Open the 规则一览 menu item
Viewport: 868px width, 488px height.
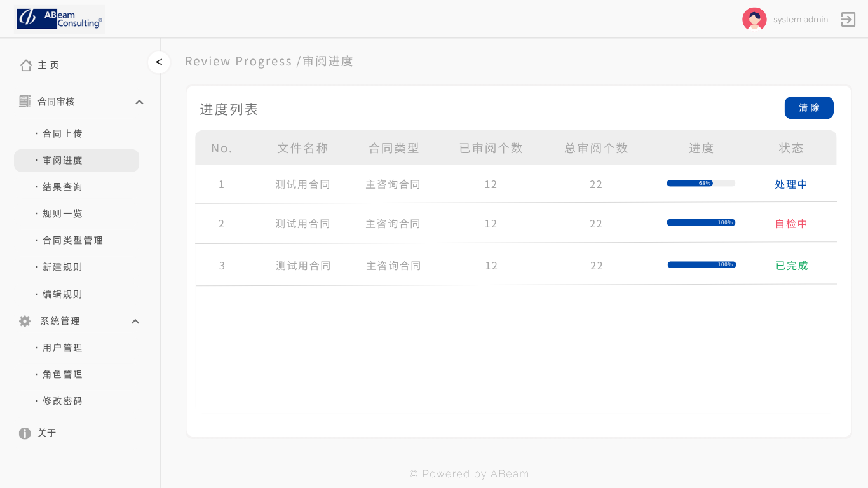tap(62, 213)
